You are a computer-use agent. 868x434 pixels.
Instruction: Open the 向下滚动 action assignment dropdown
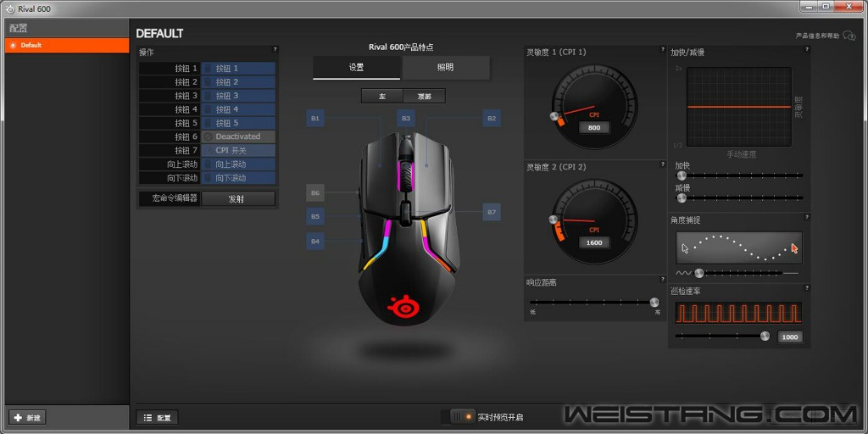tap(238, 178)
